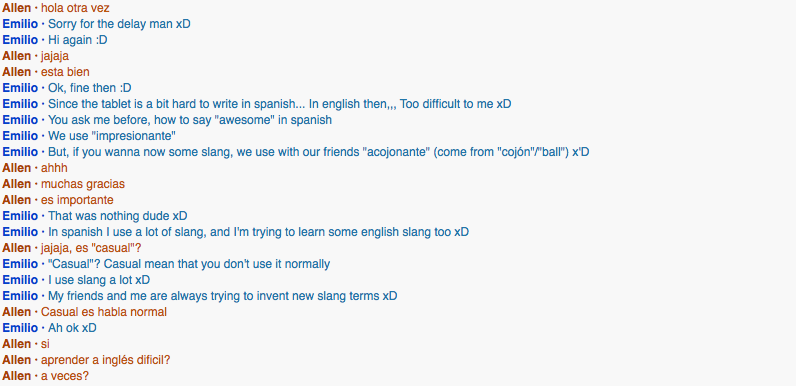
Task: Select the "I use slang a lot xD" message
Action: [x=99, y=280]
